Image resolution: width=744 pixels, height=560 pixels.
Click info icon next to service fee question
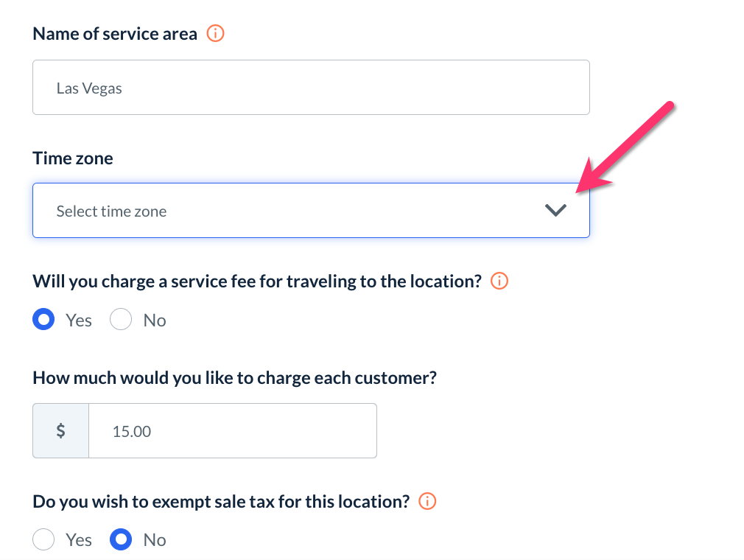[x=499, y=281]
